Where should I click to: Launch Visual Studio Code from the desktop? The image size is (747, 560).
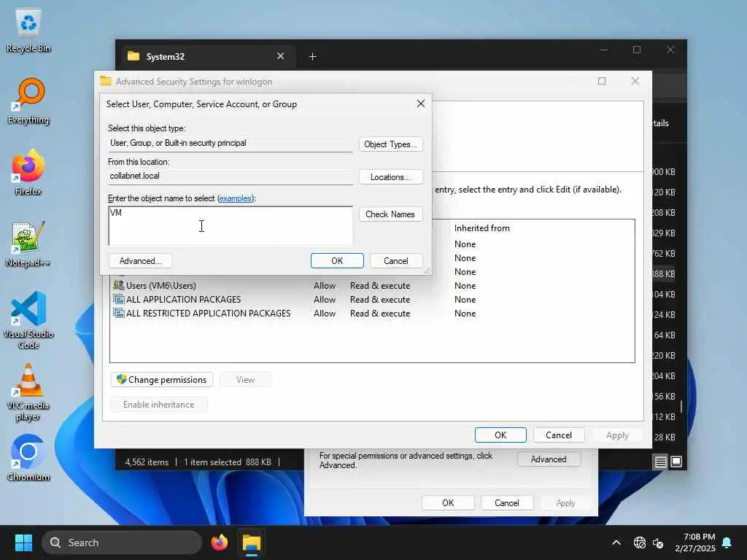pyautogui.click(x=28, y=320)
